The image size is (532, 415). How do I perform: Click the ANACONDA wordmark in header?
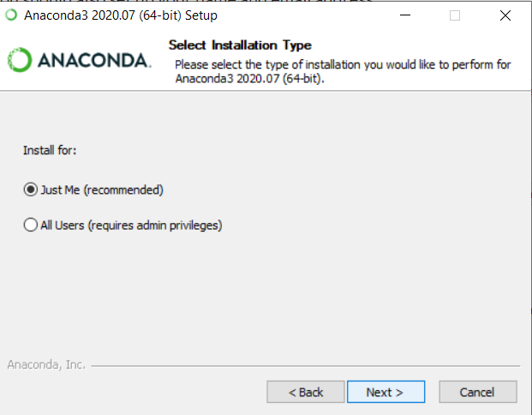coord(93,61)
